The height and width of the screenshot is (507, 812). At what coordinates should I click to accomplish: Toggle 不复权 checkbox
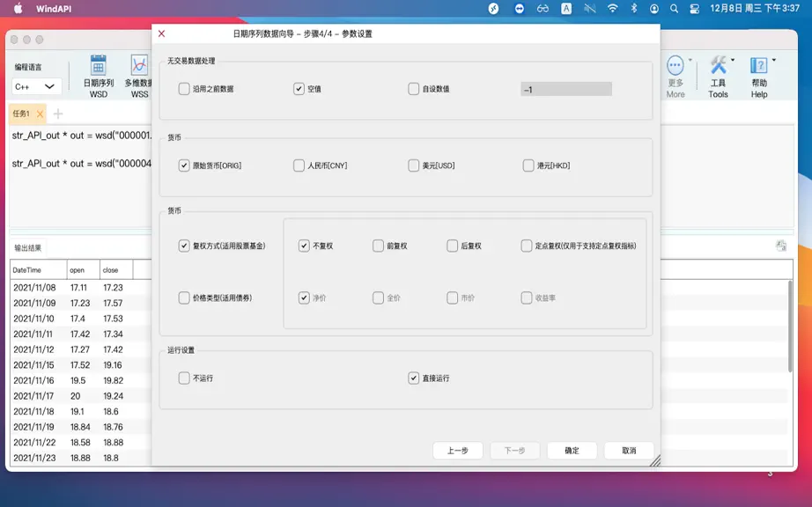pos(304,246)
